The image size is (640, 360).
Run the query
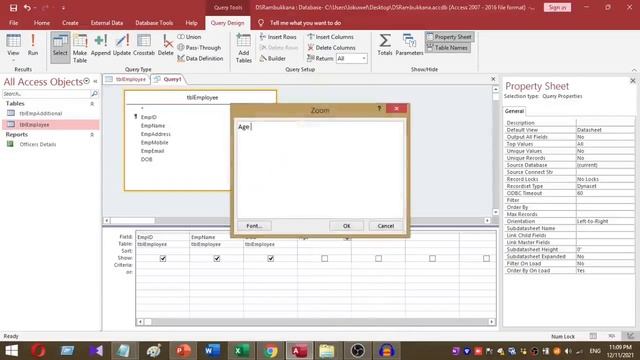pos(33,44)
